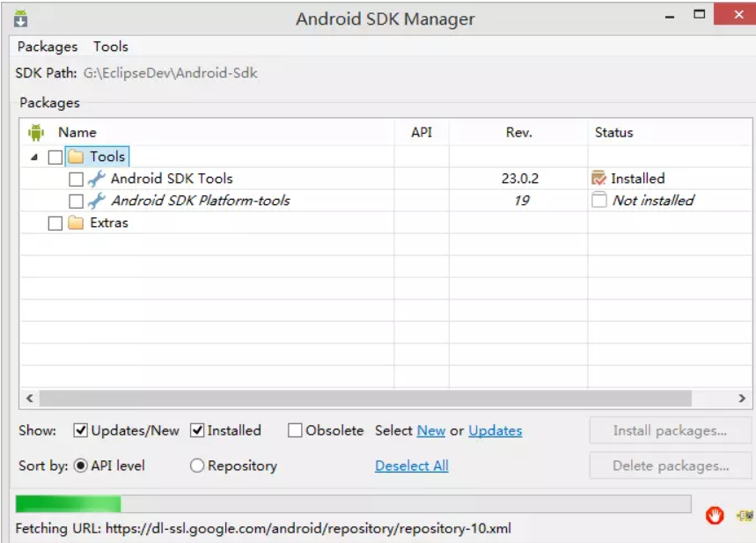Click the Tools folder icon
This screenshot has height=543, width=756.
76,157
